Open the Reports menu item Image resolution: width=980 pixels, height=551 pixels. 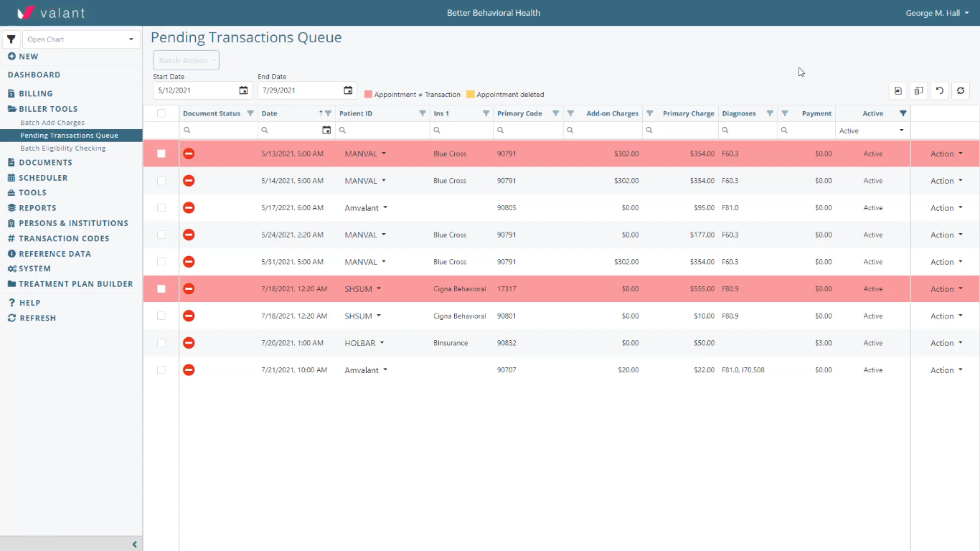[x=32, y=208]
